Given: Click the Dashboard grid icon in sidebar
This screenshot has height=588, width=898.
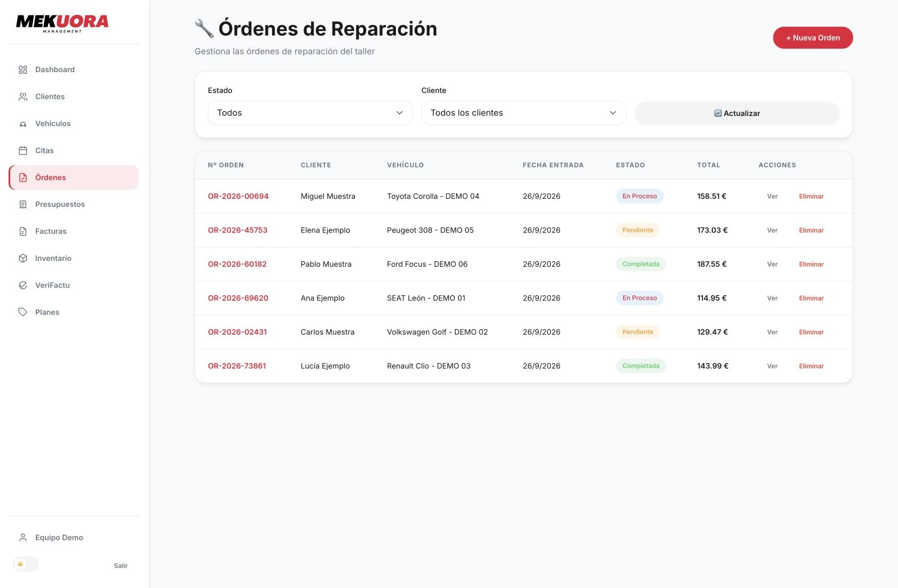Looking at the screenshot, I should [x=23, y=69].
